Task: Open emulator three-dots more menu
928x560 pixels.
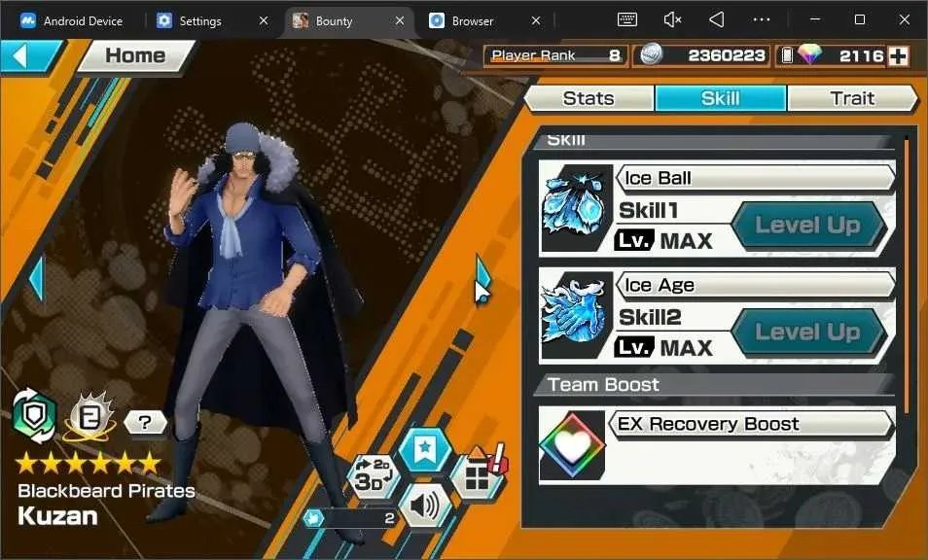Action: (761, 19)
